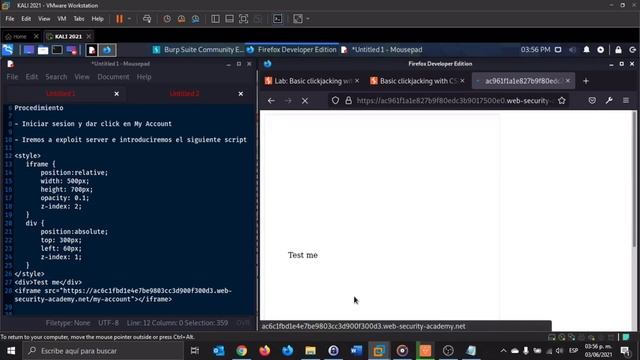Open Mousepad Edit menu
The image size is (640, 360).
(x=31, y=77)
